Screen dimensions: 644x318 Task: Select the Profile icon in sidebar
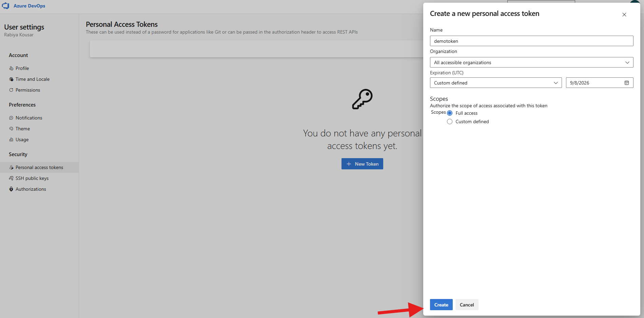(x=11, y=68)
